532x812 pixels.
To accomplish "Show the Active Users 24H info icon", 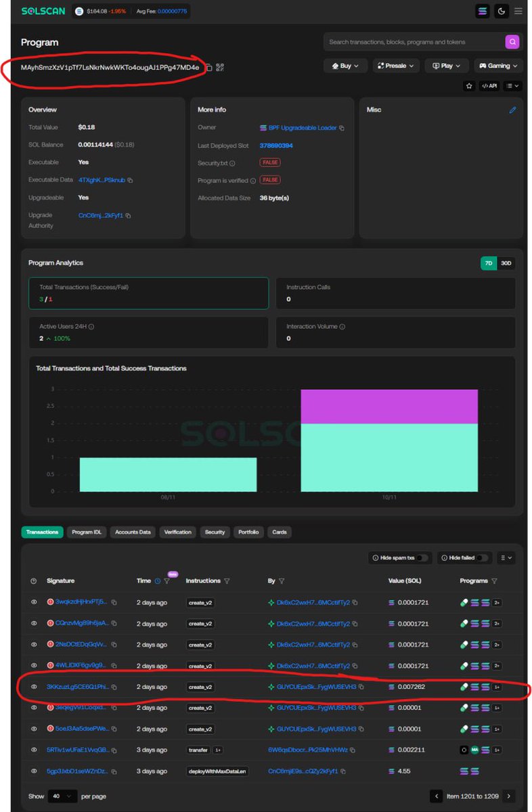I will [x=91, y=327].
